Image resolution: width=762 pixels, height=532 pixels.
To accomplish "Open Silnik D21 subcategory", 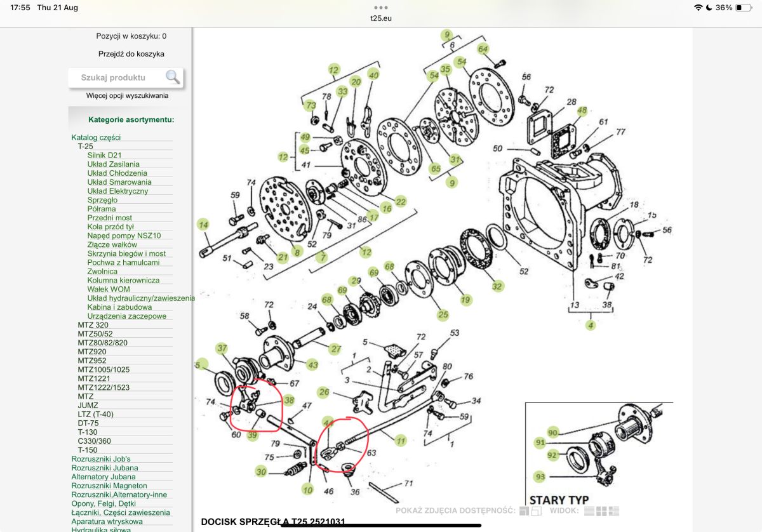I will (104, 155).
